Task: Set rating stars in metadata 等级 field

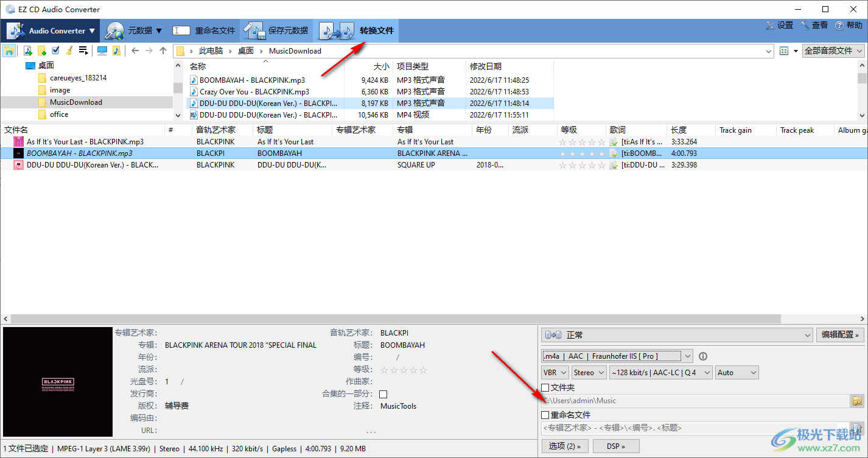Action: click(x=404, y=370)
